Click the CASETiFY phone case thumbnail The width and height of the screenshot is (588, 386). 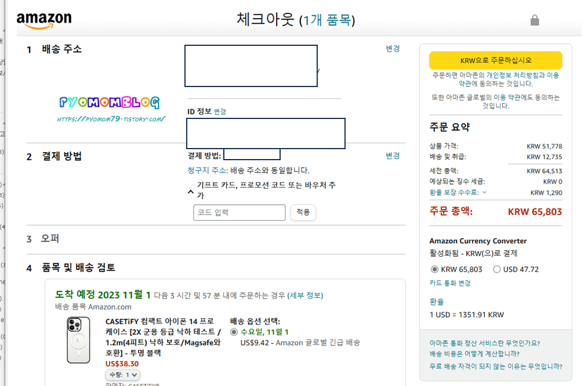coord(78,340)
